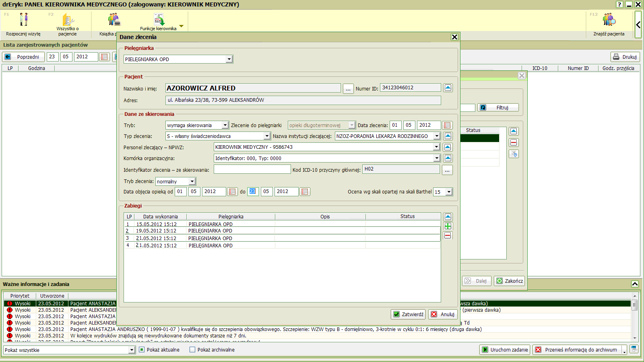The image size is (644, 362).
Task: Click the day field '23' in 'do' date
Action: pos(253,191)
